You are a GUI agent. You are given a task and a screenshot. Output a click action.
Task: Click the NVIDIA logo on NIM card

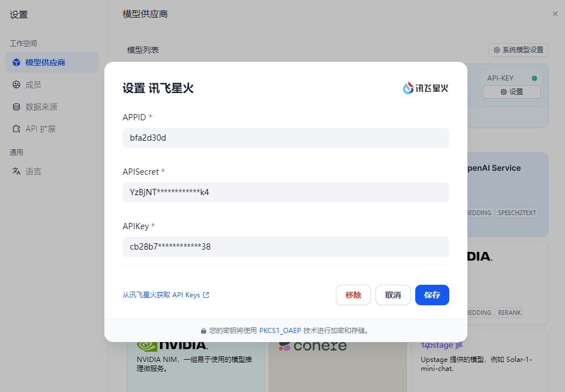tap(172, 346)
